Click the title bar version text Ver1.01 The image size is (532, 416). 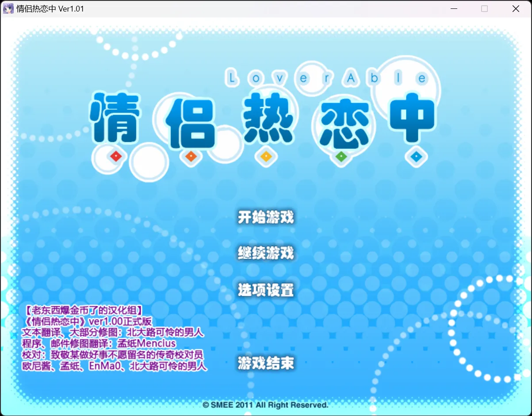point(51,8)
